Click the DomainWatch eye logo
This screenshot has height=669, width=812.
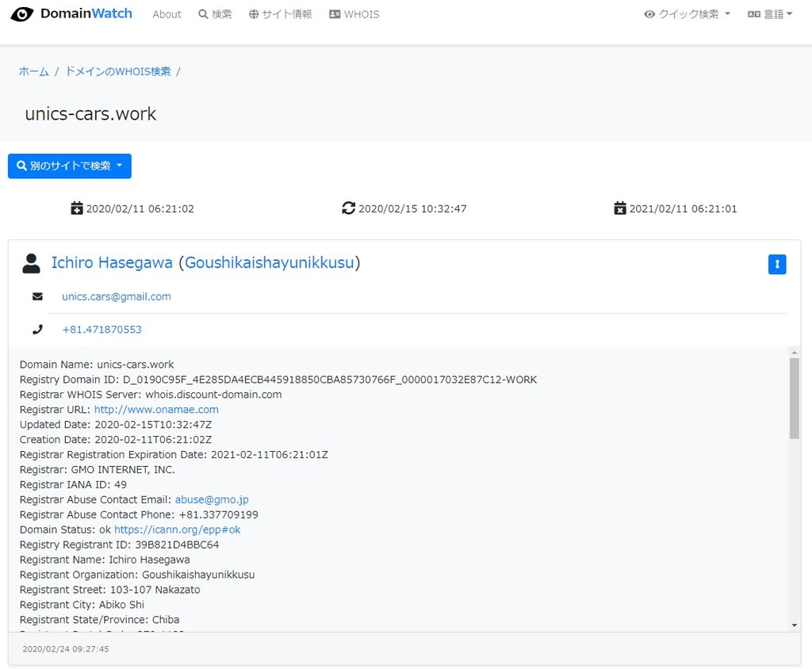click(x=21, y=14)
